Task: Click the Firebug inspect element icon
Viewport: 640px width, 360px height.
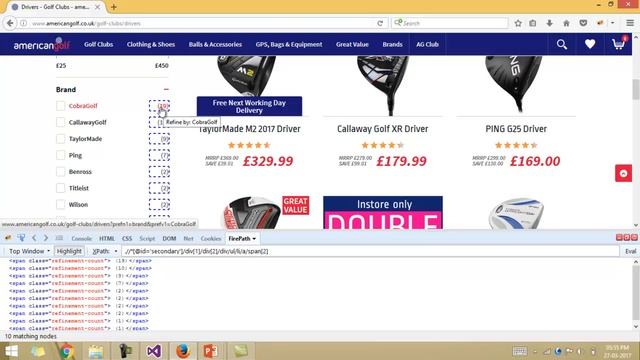Action: (x=21, y=238)
